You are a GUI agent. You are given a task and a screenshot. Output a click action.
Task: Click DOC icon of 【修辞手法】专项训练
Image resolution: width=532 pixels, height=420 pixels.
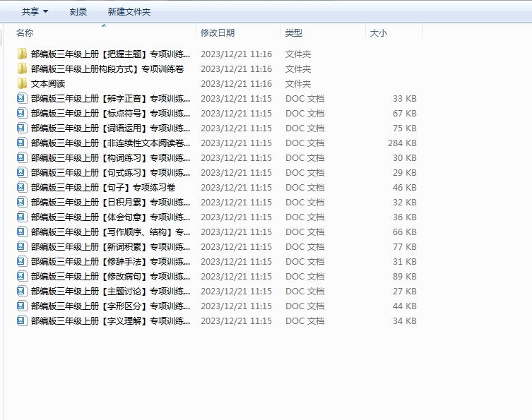coord(21,261)
